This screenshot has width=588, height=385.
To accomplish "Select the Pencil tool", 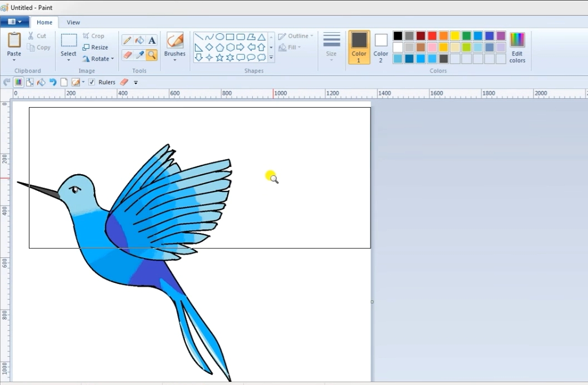I will (127, 40).
